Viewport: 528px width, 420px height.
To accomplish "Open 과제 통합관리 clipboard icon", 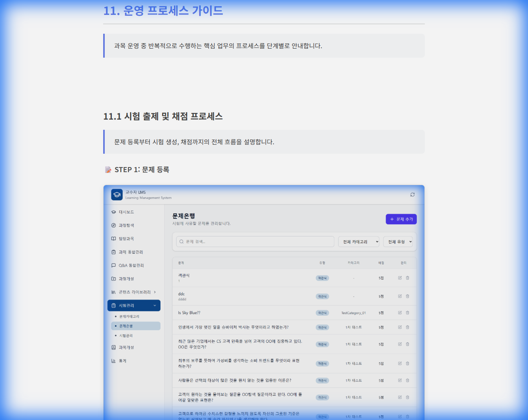I will pos(113,252).
